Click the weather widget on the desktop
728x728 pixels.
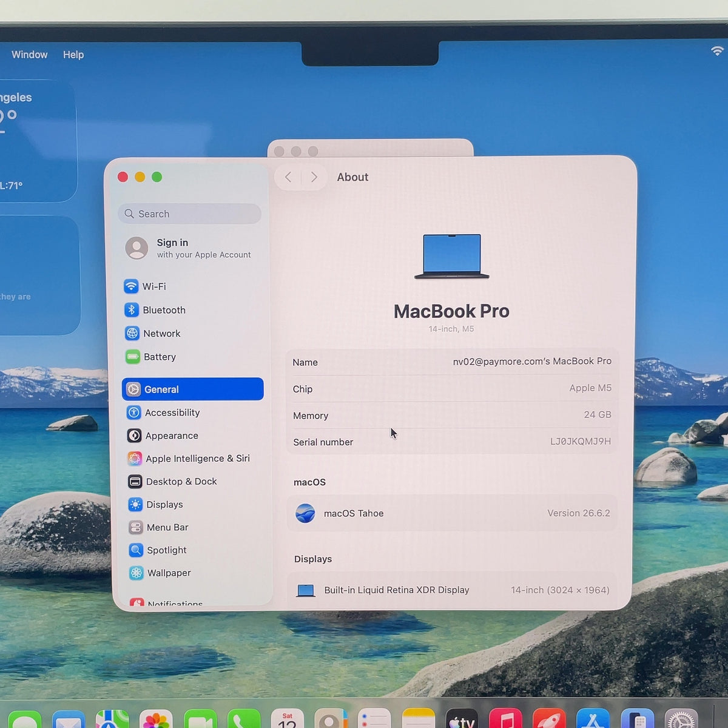[x=36, y=141]
